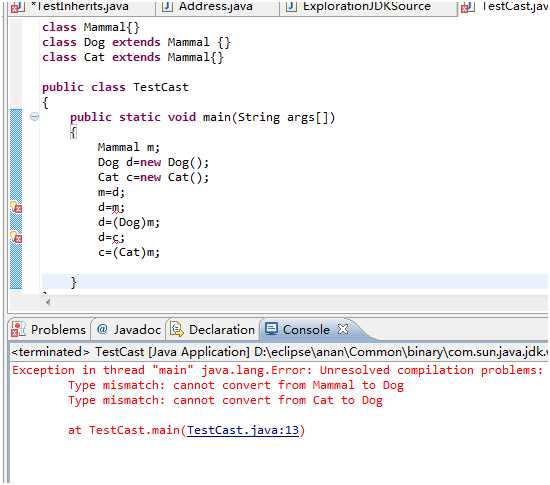
Task: Click the statement 'd=(Dog)m;'
Action: pos(129,223)
